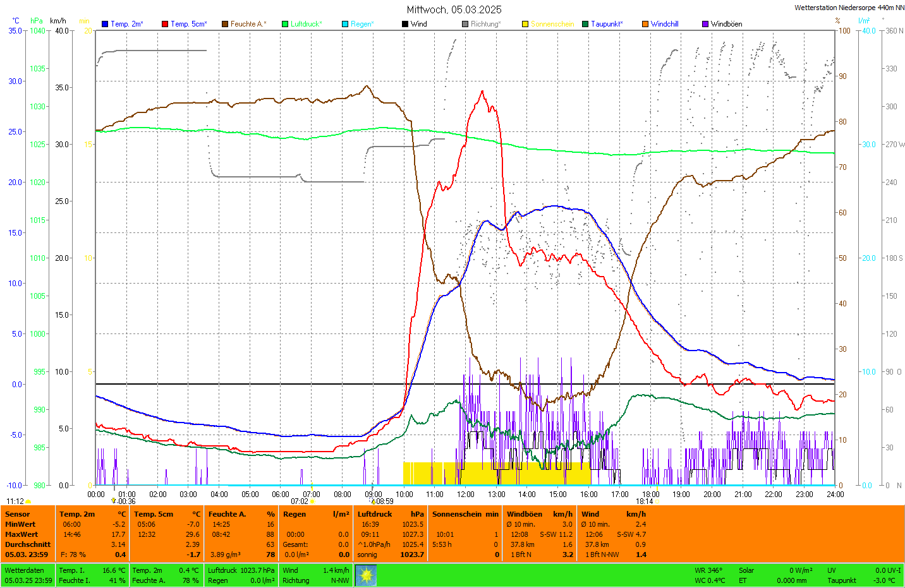This screenshot has width=905, height=588.
Task: Click the sunset marker icon at 18:14
Action: (x=658, y=501)
